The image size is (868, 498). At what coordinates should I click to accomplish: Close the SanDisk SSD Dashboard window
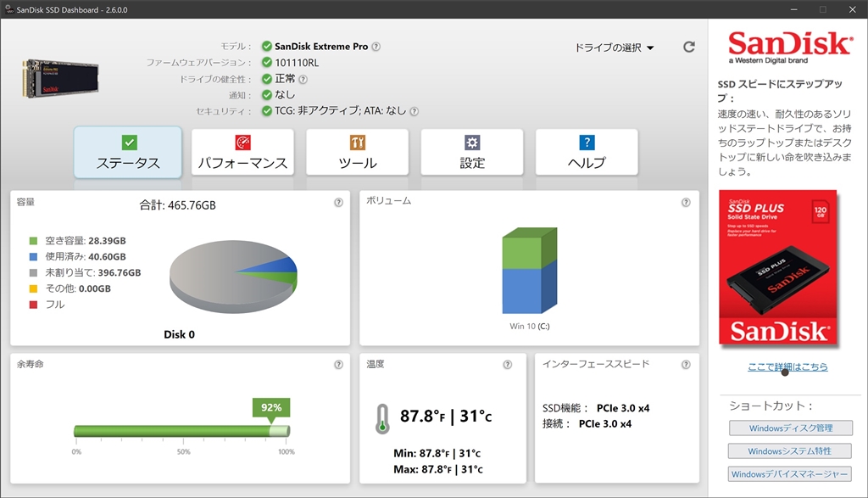point(853,9)
